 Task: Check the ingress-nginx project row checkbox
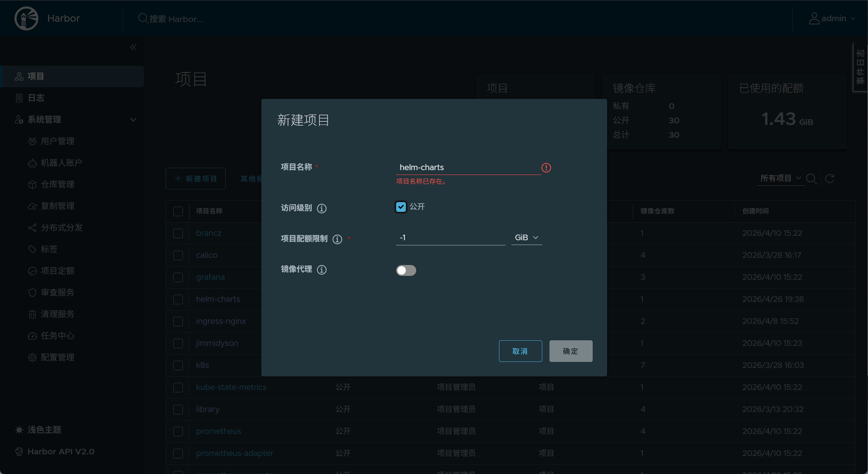[178, 321]
